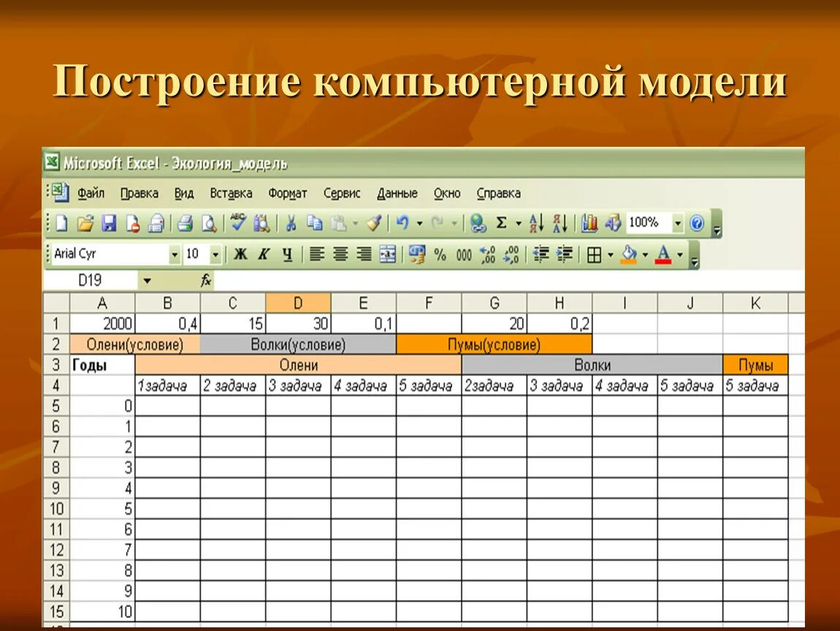Open the Fill Color dropdown arrow
The image size is (840, 631).
(645, 255)
